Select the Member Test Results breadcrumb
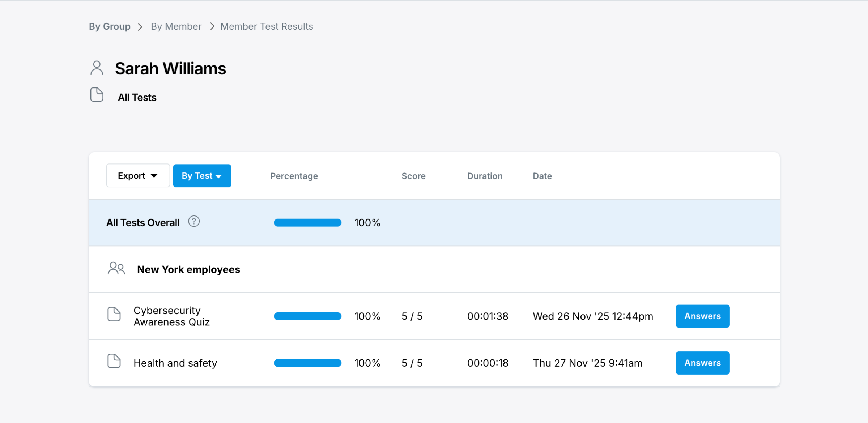The width and height of the screenshot is (868, 423). coord(267,26)
